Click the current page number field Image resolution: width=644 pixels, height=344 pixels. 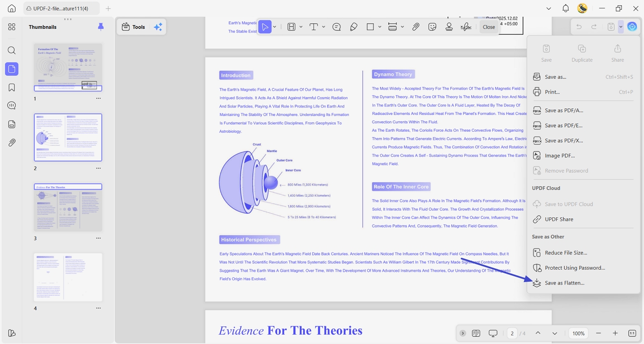512,333
